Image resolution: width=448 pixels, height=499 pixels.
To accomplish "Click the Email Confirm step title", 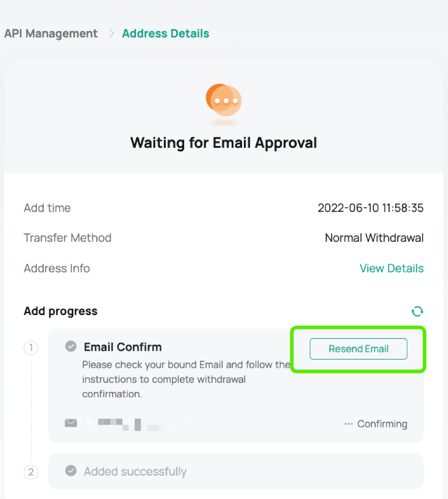I will (x=123, y=347).
